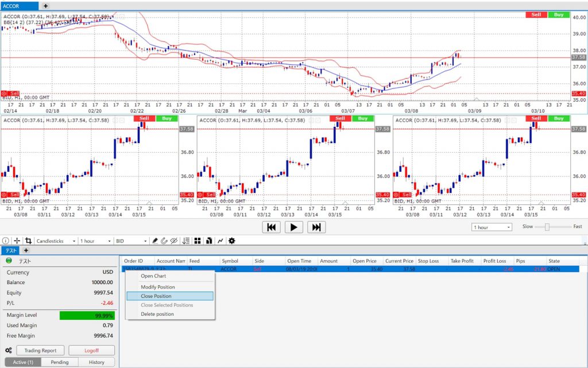Click the green account status indicator
Screen dimensions: 588x368
coord(9,261)
